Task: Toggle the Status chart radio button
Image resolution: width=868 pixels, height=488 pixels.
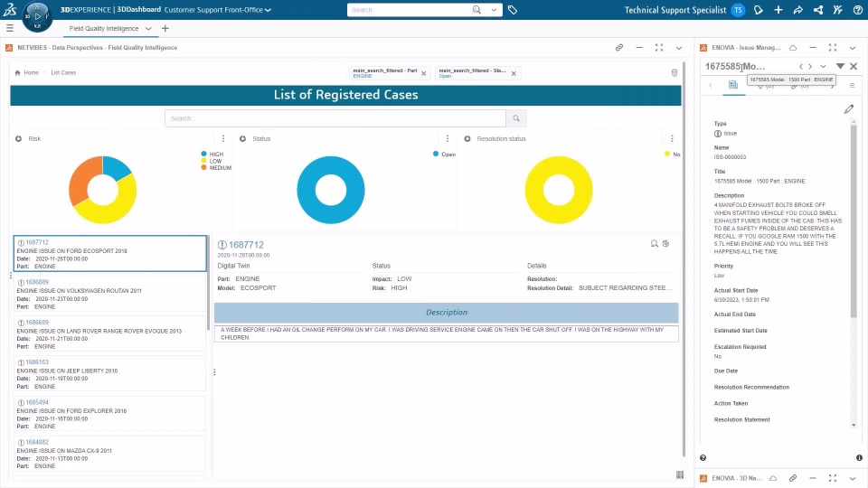Action: 242,138
